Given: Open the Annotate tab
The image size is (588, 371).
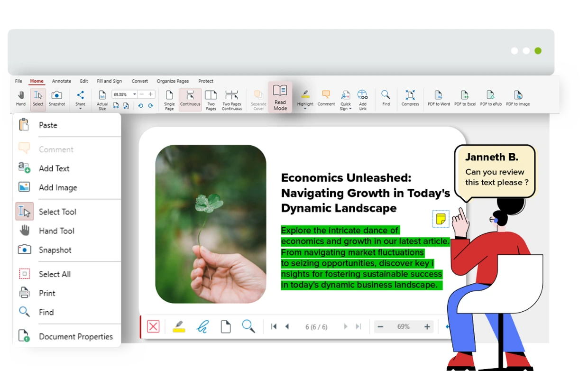Looking at the screenshot, I should (x=62, y=81).
